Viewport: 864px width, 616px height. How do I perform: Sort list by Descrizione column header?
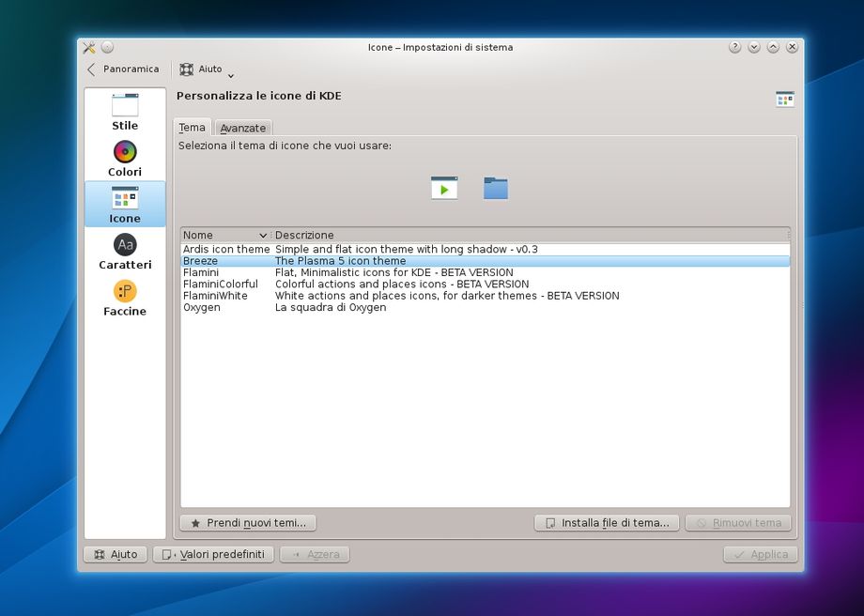(x=526, y=235)
